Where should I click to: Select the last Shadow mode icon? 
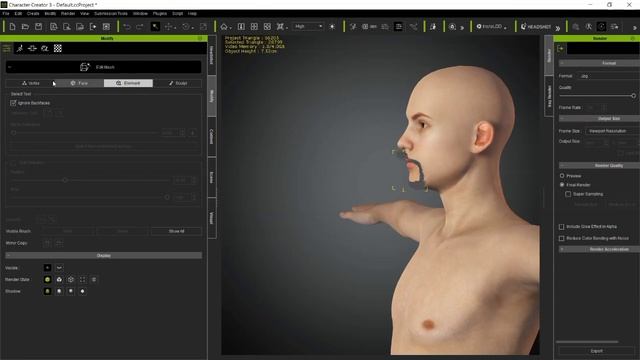point(82,291)
